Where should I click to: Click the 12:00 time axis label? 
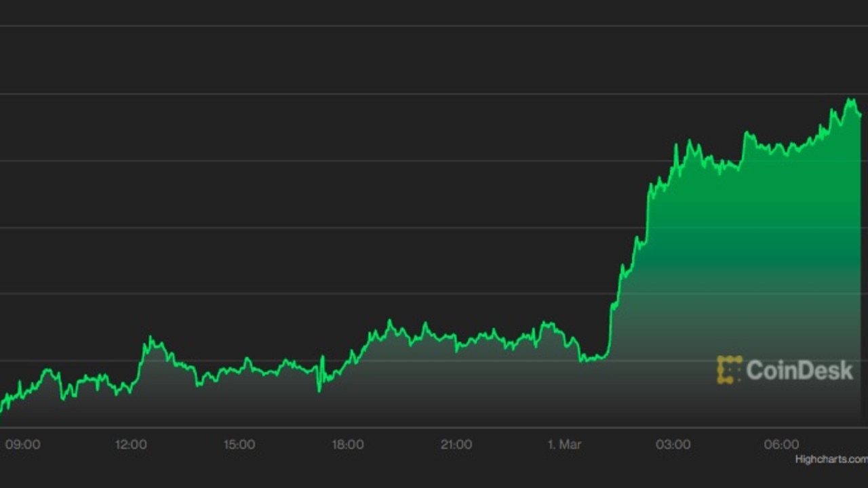click(131, 445)
